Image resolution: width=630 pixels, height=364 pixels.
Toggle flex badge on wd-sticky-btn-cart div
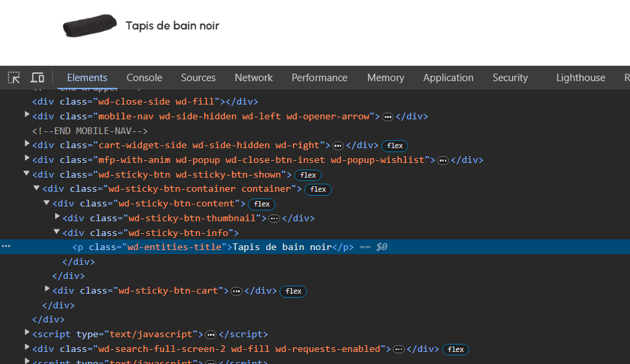[294, 292]
